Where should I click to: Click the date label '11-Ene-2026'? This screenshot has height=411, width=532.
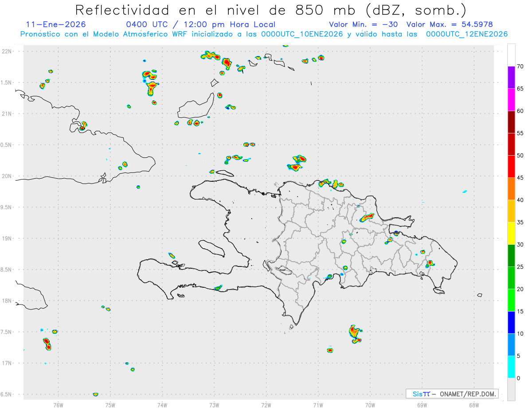pyautogui.click(x=56, y=24)
